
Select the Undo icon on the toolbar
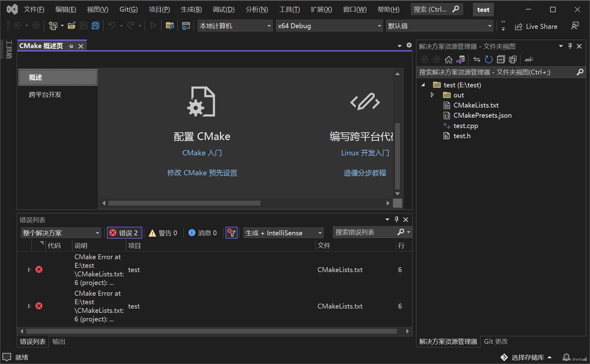pos(112,26)
